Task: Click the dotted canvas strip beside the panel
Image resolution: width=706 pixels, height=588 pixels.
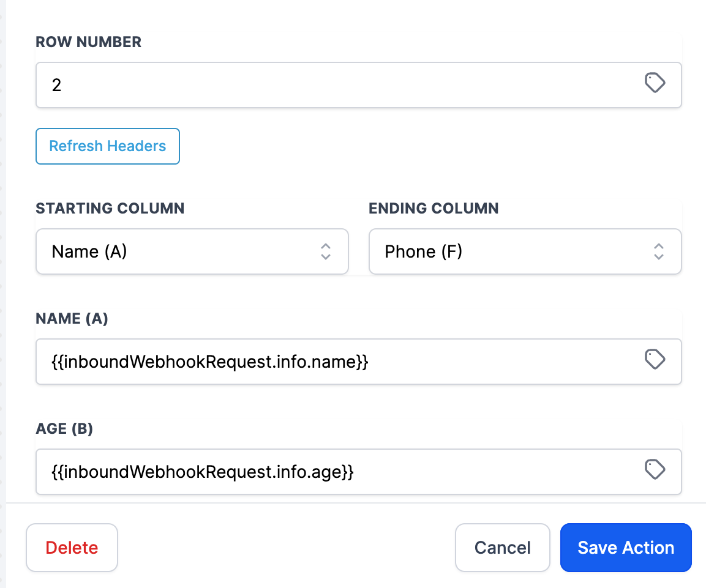Action: pyautogui.click(x=2, y=294)
